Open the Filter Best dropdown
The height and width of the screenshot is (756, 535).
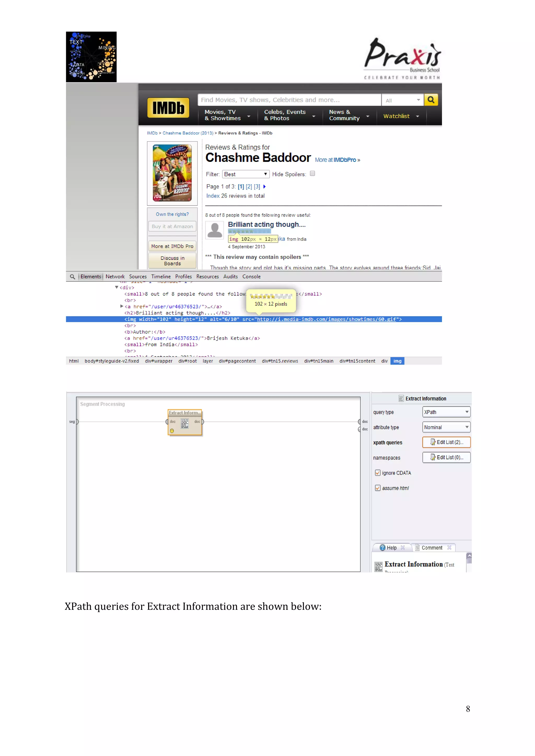tap(246, 174)
